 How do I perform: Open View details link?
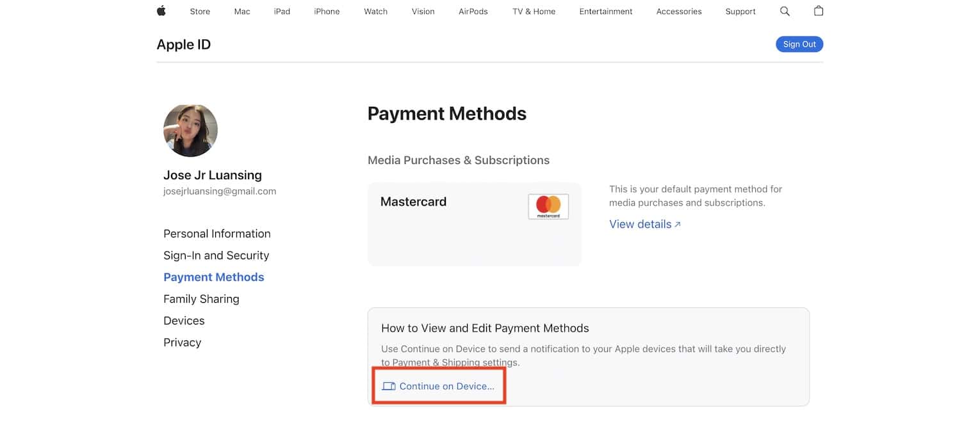(x=644, y=224)
